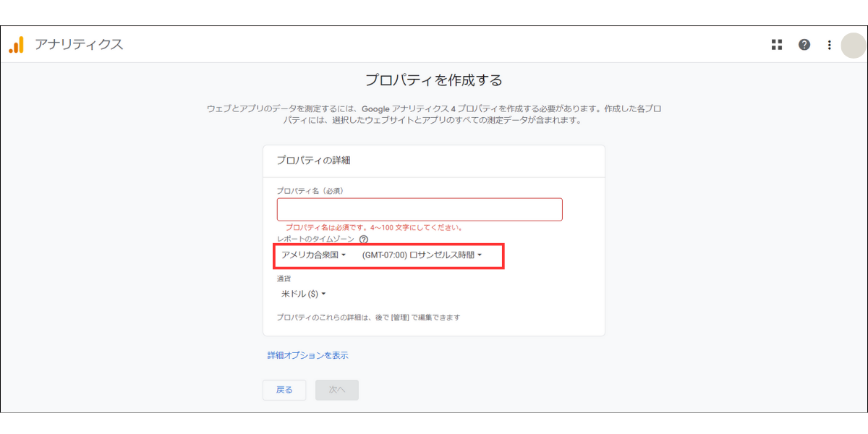The height and width of the screenshot is (434, 868).
Task: Open the help question mark icon in header
Action: (804, 45)
